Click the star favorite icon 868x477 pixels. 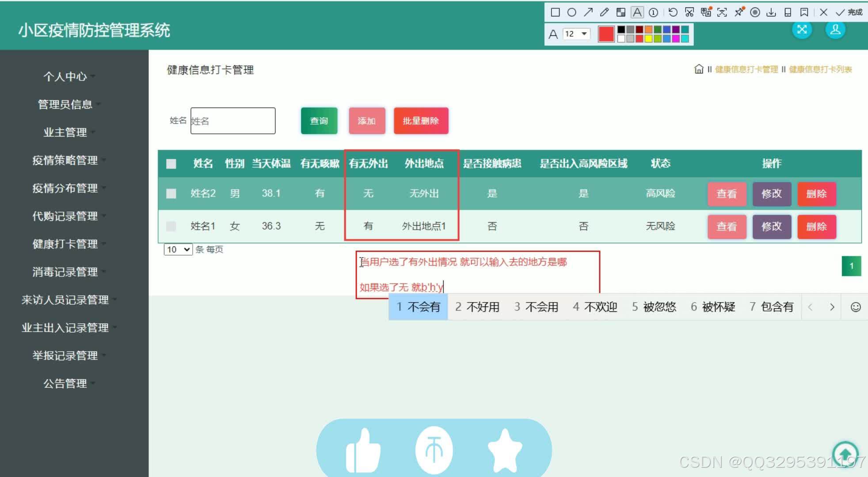pyautogui.click(x=505, y=450)
